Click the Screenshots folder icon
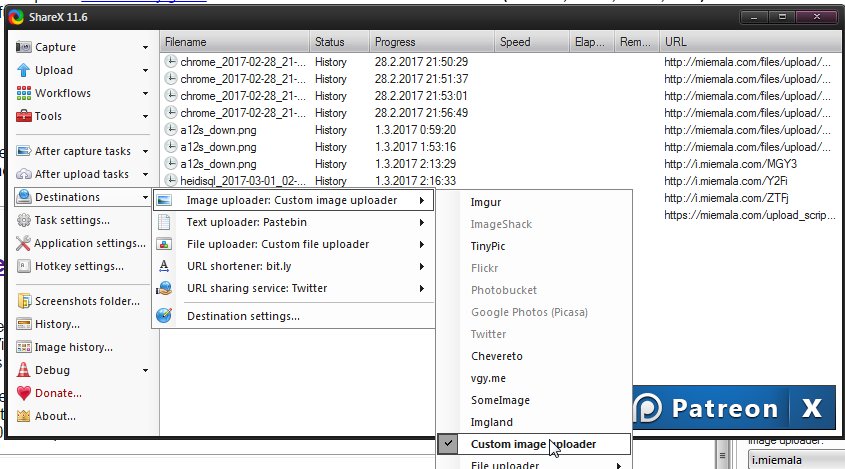 23,301
